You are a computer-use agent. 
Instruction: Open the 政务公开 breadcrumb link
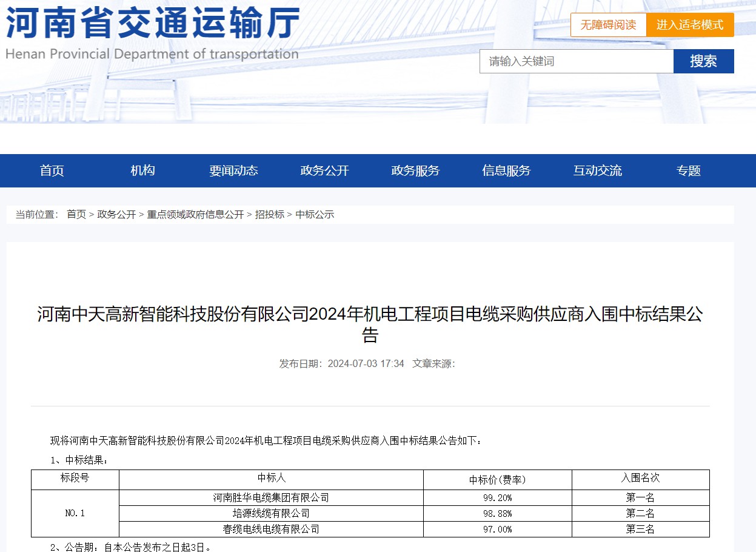coord(115,214)
